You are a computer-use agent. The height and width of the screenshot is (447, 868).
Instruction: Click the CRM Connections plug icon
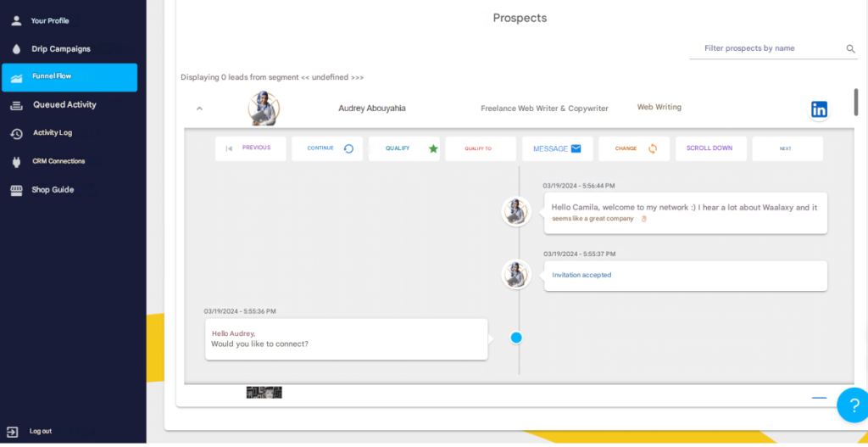pyautogui.click(x=16, y=162)
